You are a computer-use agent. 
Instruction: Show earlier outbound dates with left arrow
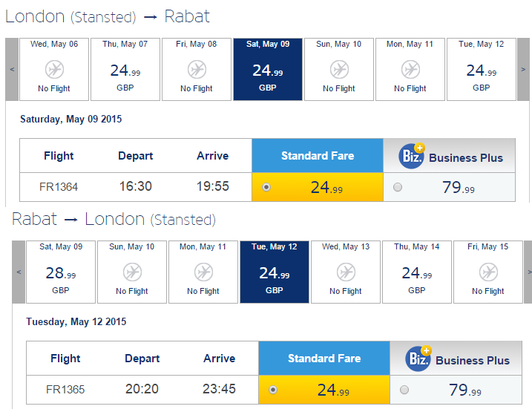12,69
